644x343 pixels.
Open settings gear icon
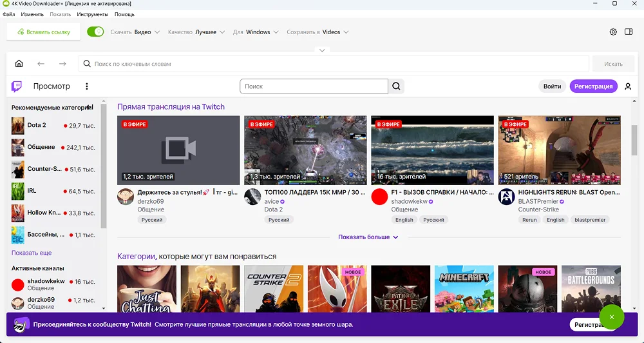tap(613, 32)
